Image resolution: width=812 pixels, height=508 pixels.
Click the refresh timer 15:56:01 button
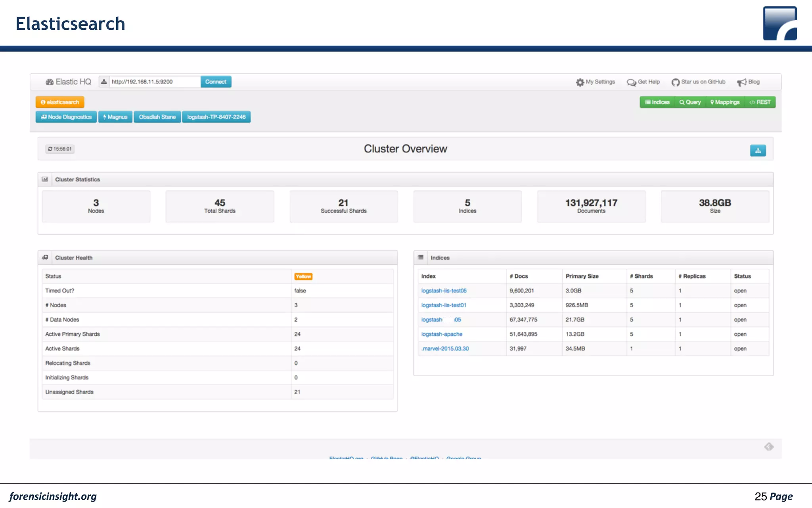tap(60, 149)
